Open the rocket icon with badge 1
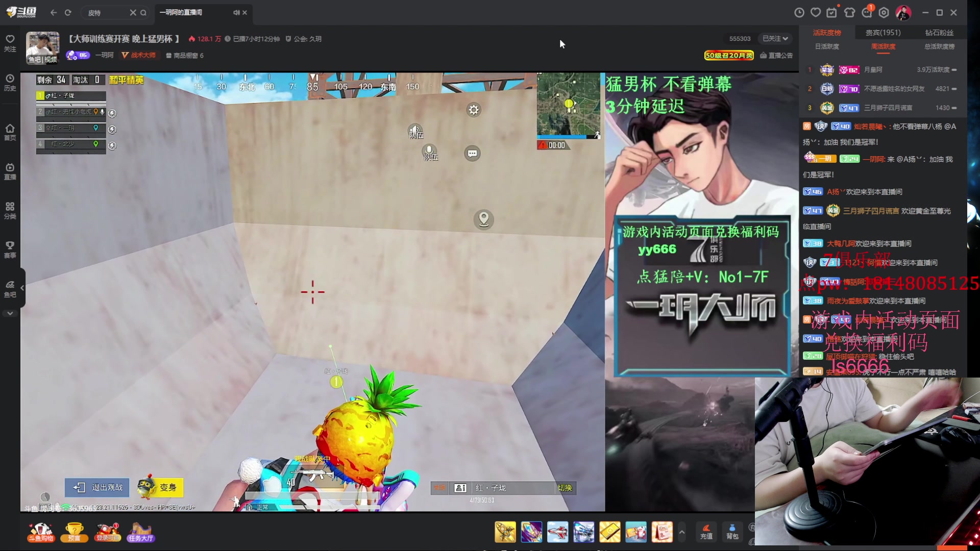 (x=108, y=532)
